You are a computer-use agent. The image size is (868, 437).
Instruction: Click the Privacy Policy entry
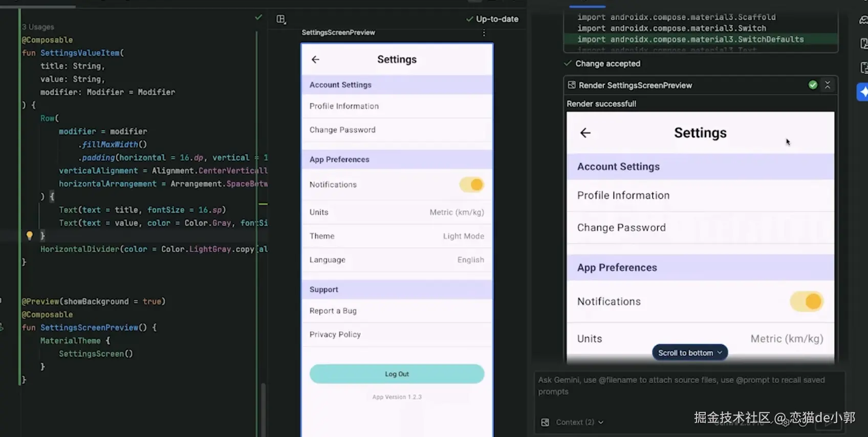point(397,334)
